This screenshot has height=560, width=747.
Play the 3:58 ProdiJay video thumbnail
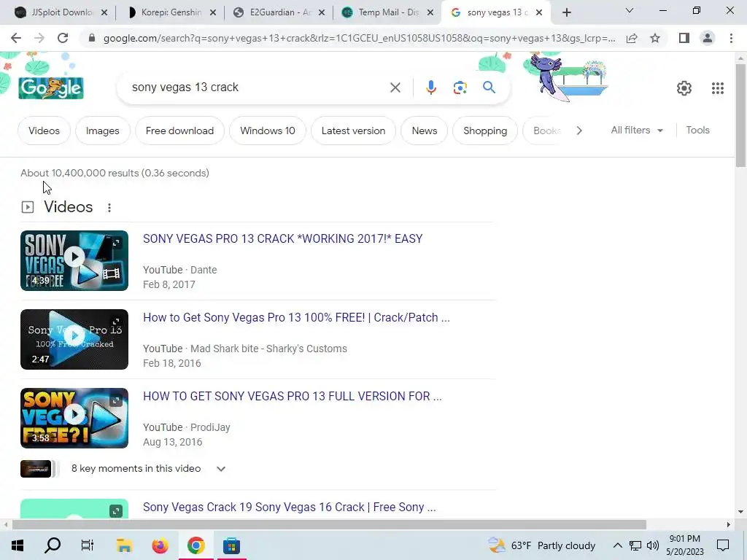pyautogui.click(x=74, y=418)
